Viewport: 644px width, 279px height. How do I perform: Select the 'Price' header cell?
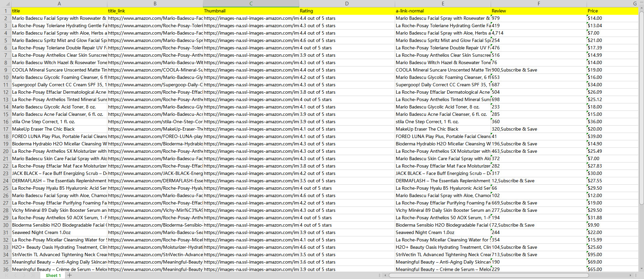pos(613,11)
